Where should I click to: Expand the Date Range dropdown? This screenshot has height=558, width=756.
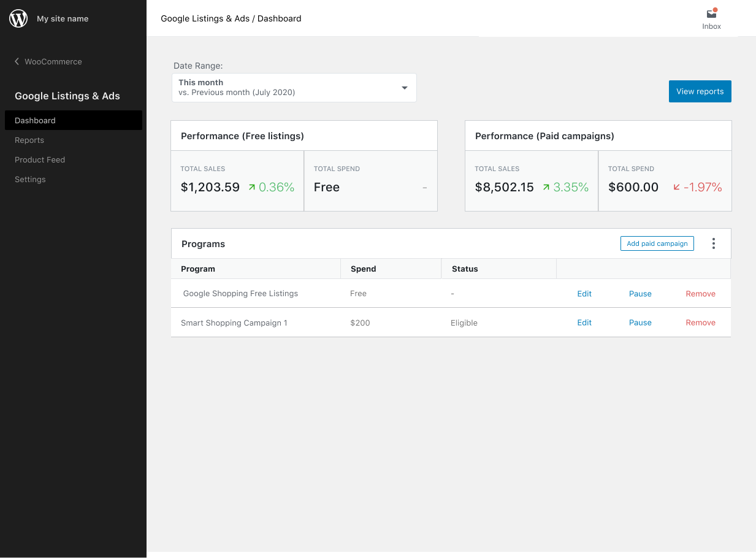(x=404, y=87)
